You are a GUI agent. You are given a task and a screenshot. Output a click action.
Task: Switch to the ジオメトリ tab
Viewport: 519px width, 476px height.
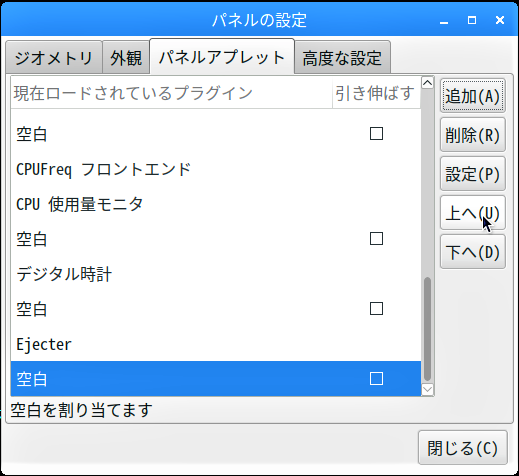pos(54,57)
